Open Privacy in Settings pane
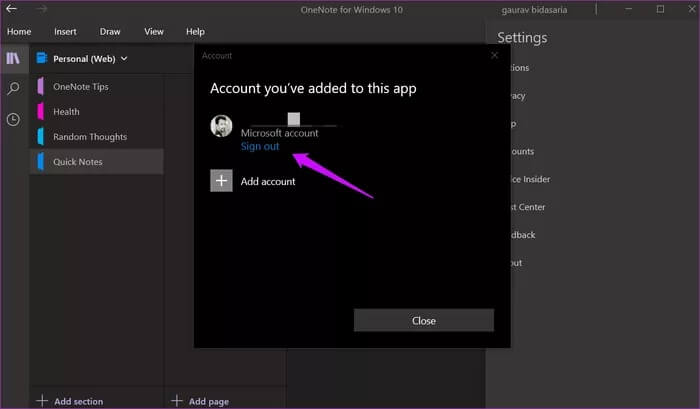Image resolution: width=700 pixels, height=409 pixels. [518, 96]
